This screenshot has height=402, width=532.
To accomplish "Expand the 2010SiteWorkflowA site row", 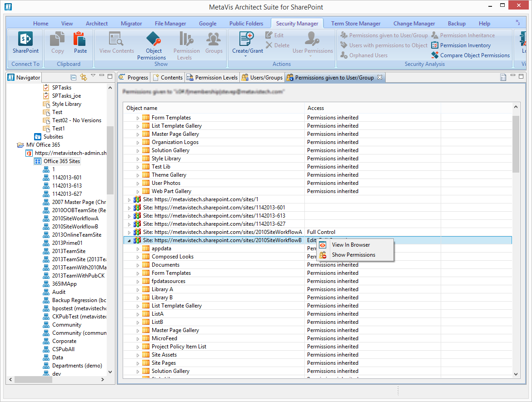I will [129, 232].
